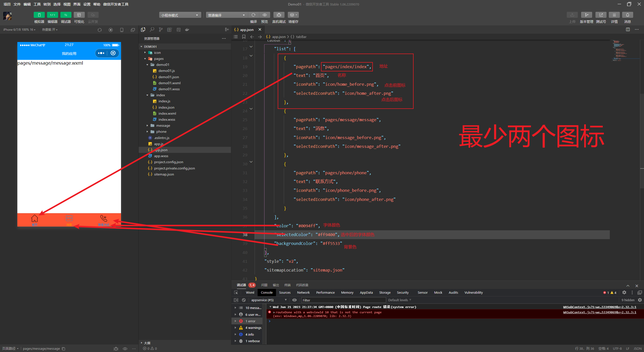Close the app.json editor tab
The height and width of the screenshot is (352, 644).
point(260,30)
